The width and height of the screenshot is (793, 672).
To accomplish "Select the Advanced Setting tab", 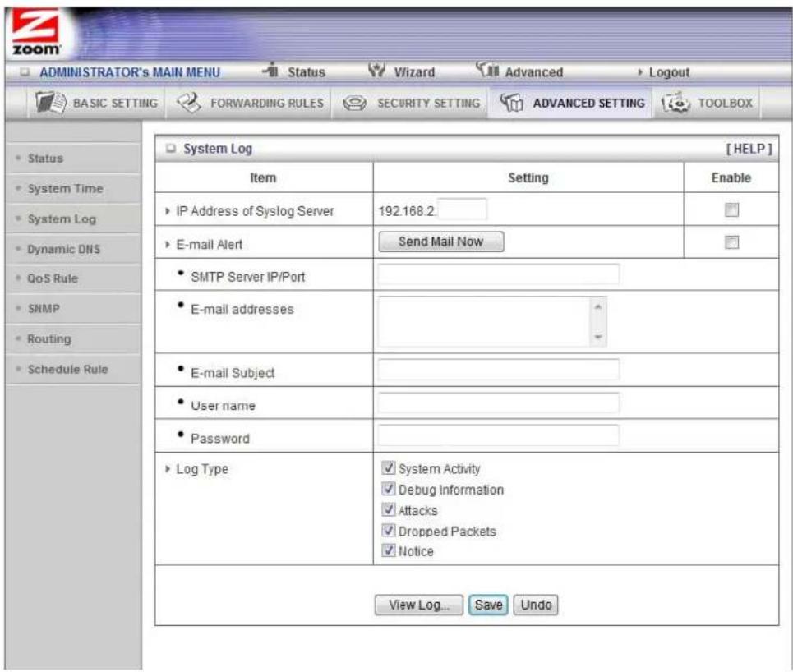I will [x=571, y=103].
